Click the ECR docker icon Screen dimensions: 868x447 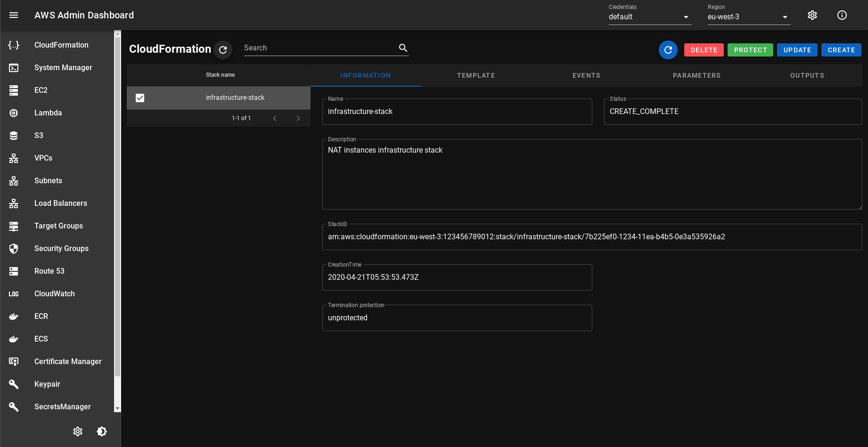pyautogui.click(x=14, y=317)
